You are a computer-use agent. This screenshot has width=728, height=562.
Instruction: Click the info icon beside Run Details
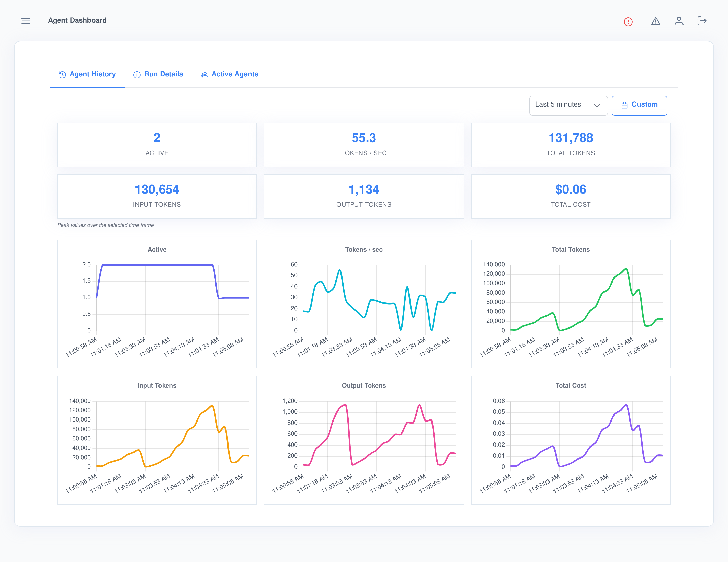pyautogui.click(x=137, y=74)
